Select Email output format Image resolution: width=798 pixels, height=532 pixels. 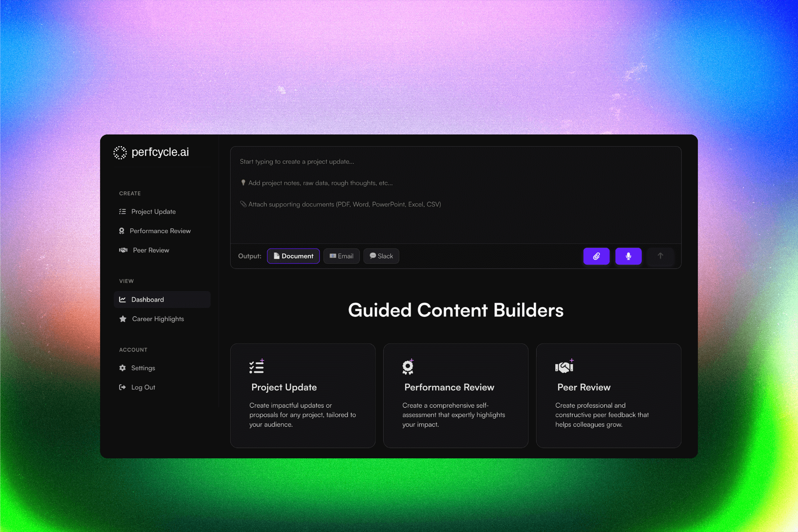(341, 256)
